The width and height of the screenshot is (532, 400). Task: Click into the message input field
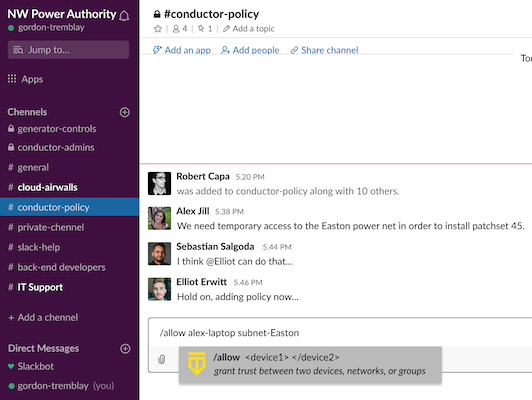click(340, 332)
